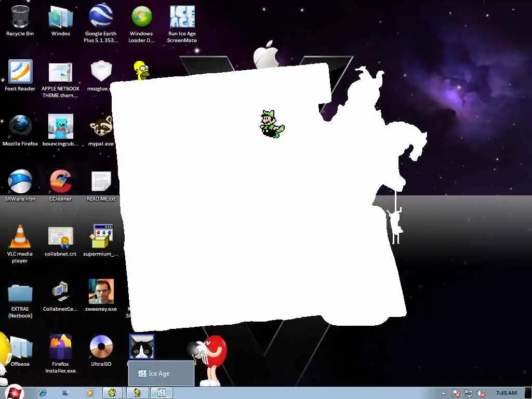
Task: Click the Apple logo on wallpaper gadget
Action: pos(265,54)
